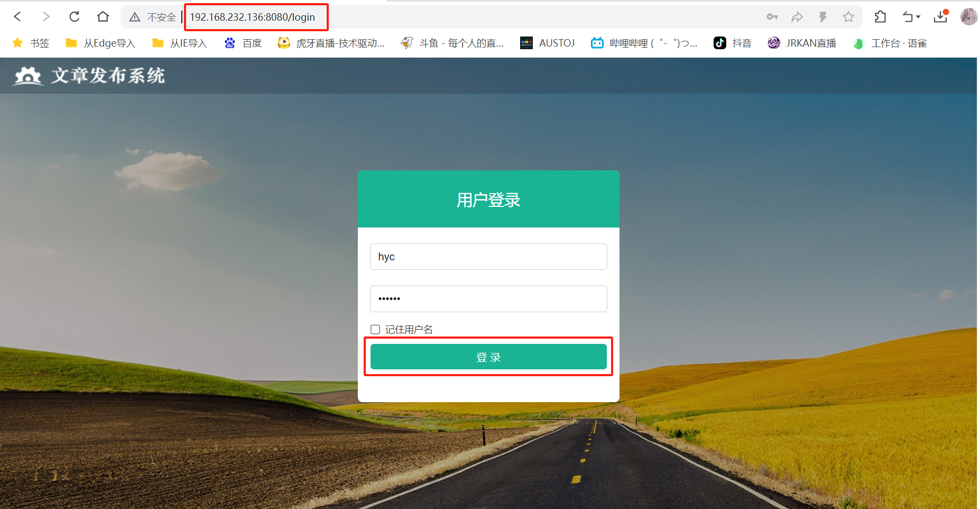Open the saved password key icon
980x509 pixels.
point(772,17)
